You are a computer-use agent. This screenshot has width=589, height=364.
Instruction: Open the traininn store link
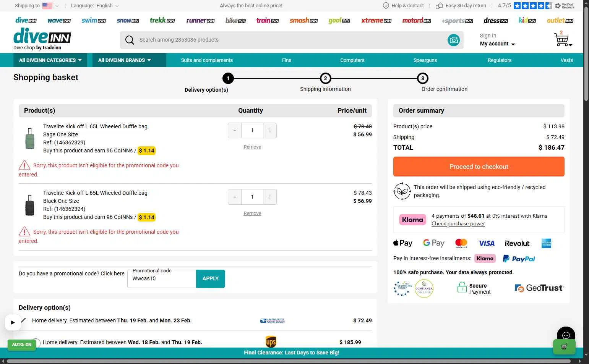(268, 21)
